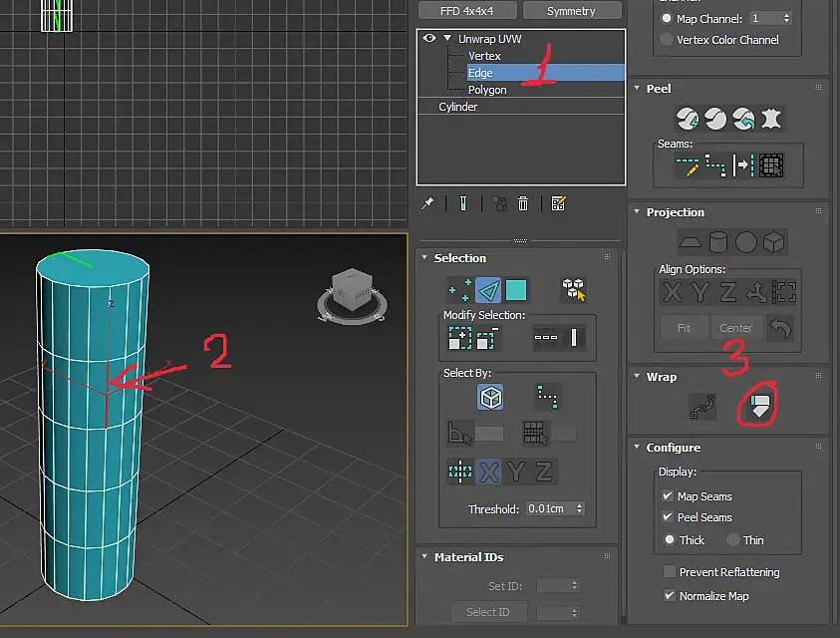Collapse the Peel rollout

pos(638,89)
